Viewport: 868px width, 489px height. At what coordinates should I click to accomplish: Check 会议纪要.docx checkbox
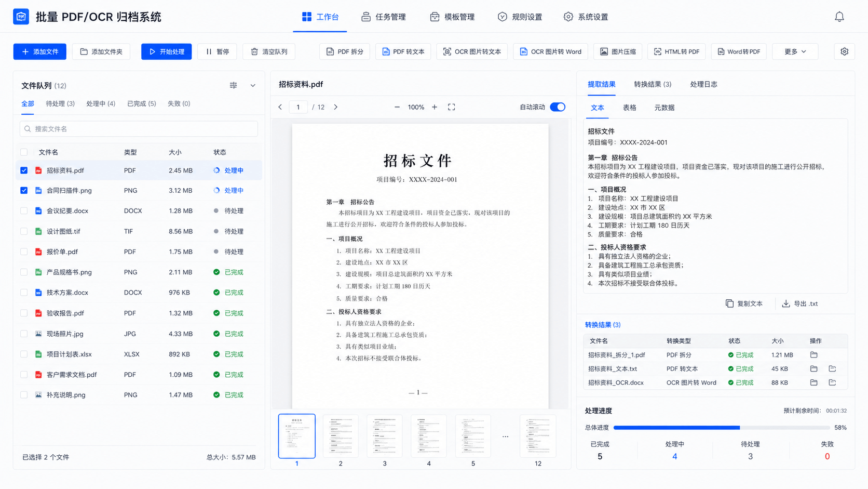point(24,210)
